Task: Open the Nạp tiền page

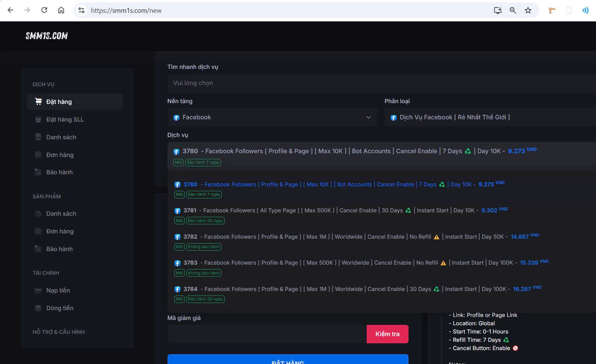Action: (x=75, y=290)
